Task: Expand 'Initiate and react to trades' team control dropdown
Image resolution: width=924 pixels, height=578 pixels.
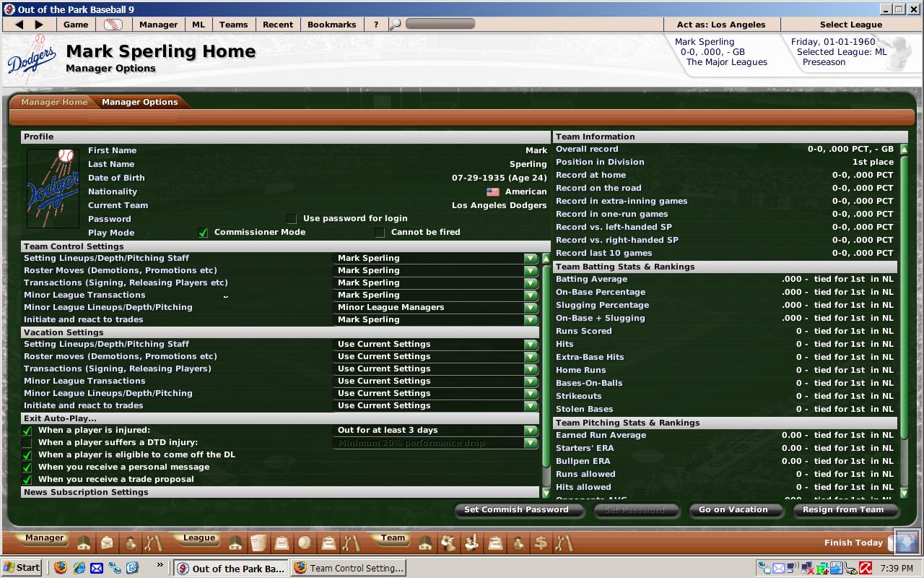Action: [x=531, y=320]
